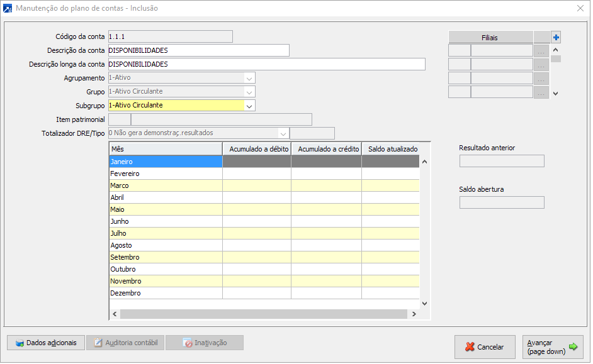This screenshot has height=364, width=593.
Task: Advance with Avançar (page down) button
Action: tap(553, 347)
